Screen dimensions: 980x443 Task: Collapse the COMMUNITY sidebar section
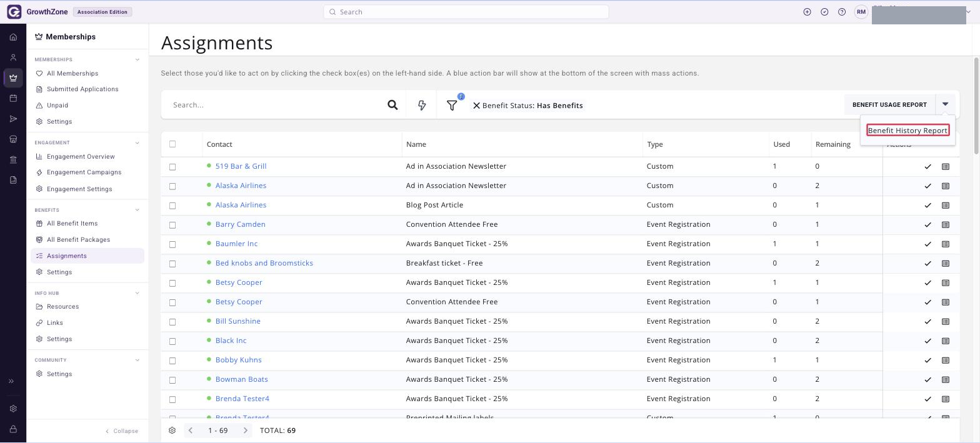tap(137, 360)
